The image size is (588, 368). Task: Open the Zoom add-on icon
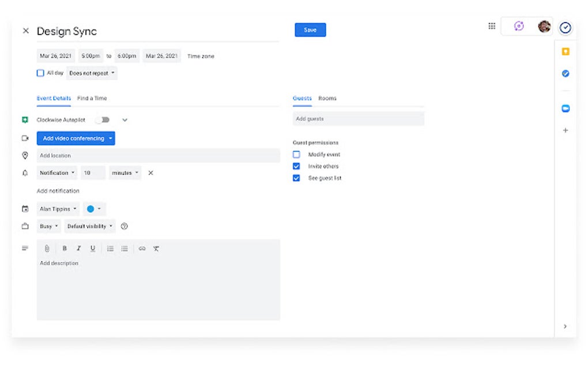(566, 108)
